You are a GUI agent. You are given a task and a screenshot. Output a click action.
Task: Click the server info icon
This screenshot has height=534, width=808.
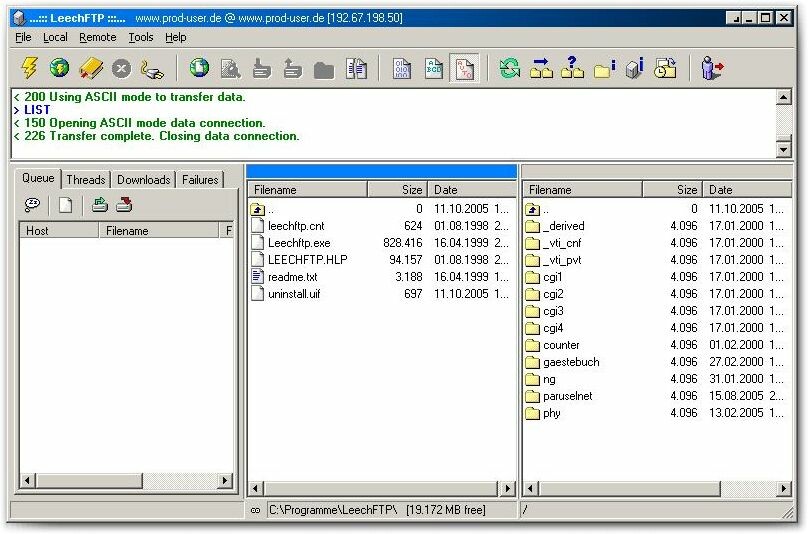[x=634, y=68]
